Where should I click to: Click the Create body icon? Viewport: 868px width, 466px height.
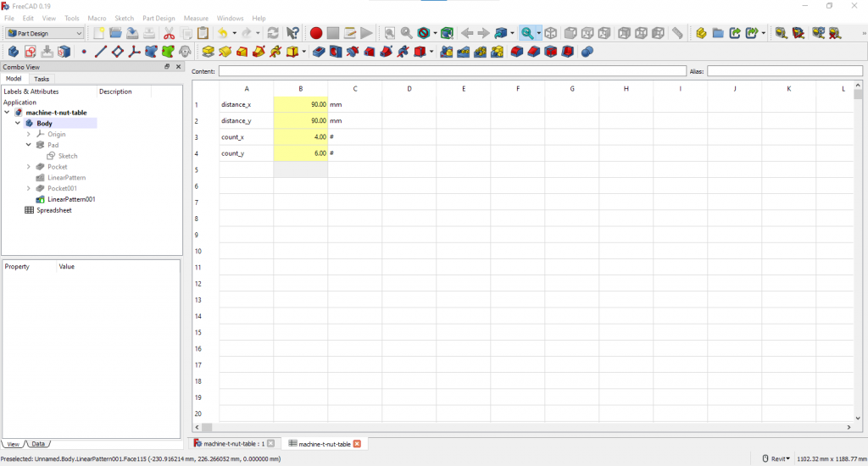coord(14,52)
